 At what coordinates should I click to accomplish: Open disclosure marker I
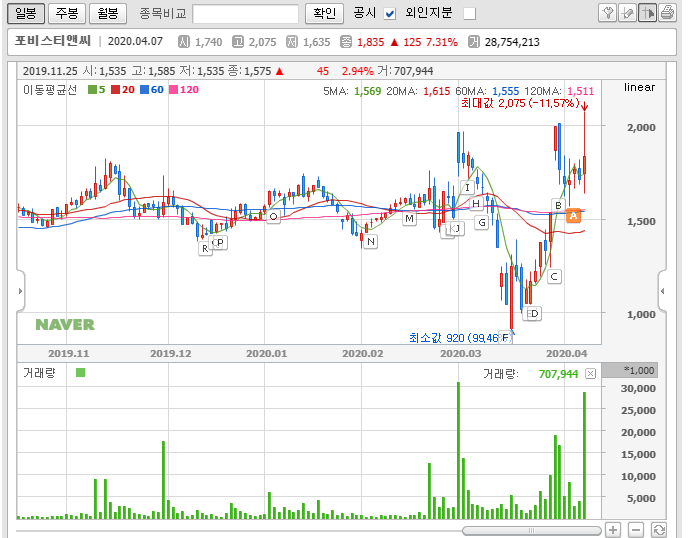pos(467,188)
